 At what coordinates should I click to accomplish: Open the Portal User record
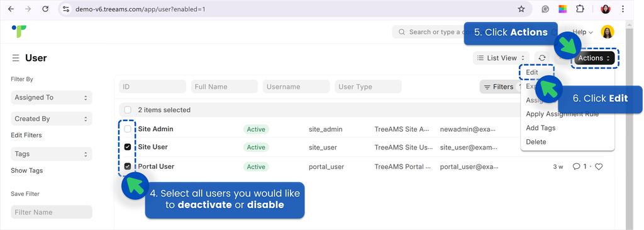[156, 166]
